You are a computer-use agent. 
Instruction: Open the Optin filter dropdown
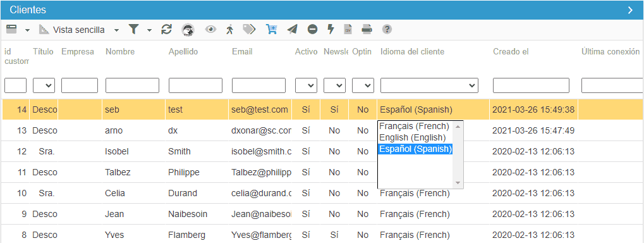click(x=363, y=85)
